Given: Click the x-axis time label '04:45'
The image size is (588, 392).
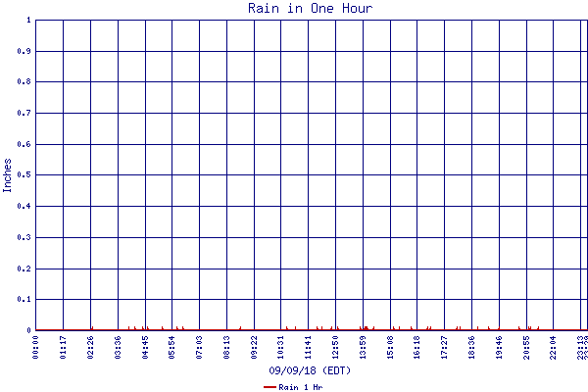Looking at the screenshot, I should click(x=145, y=347).
